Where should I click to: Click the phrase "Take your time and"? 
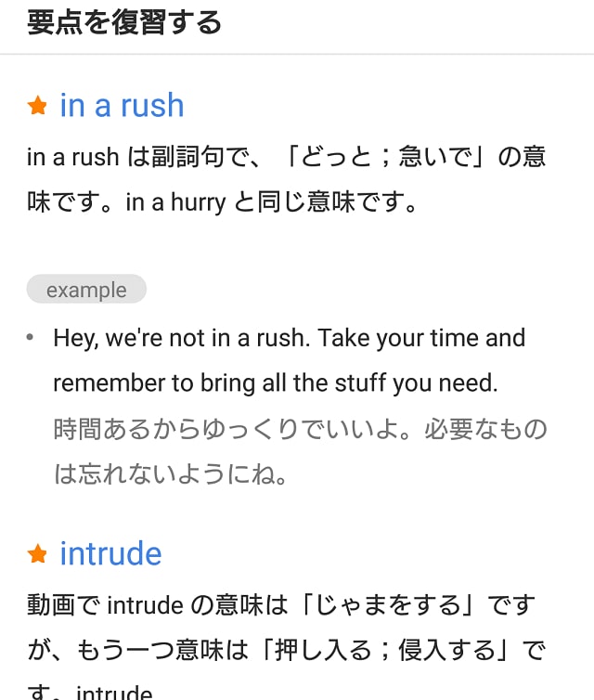pyautogui.click(x=421, y=338)
